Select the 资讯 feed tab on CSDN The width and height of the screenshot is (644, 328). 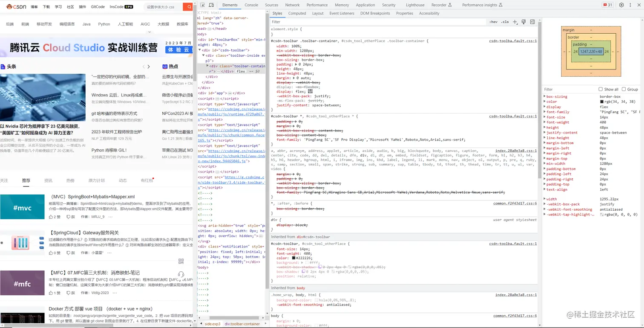click(48, 180)
